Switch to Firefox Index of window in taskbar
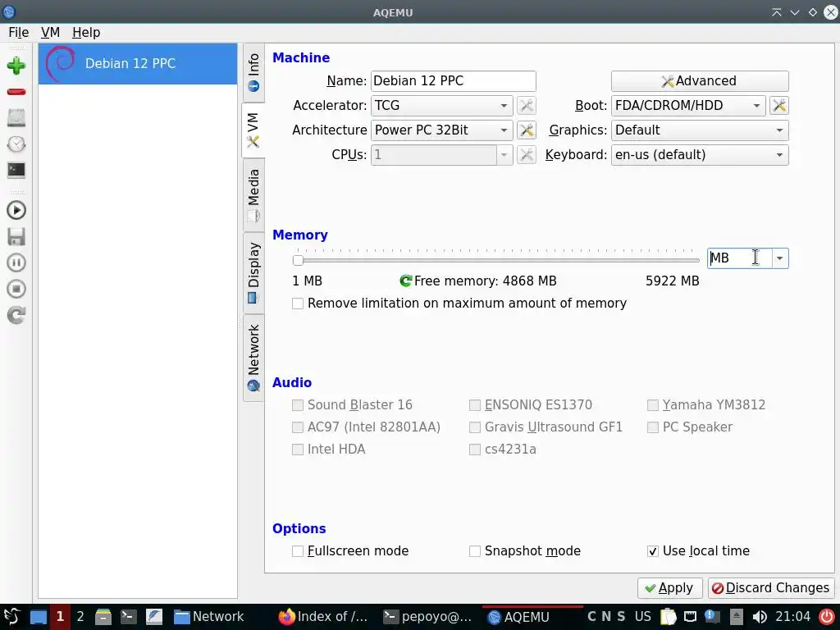 (x=323, y=617)
